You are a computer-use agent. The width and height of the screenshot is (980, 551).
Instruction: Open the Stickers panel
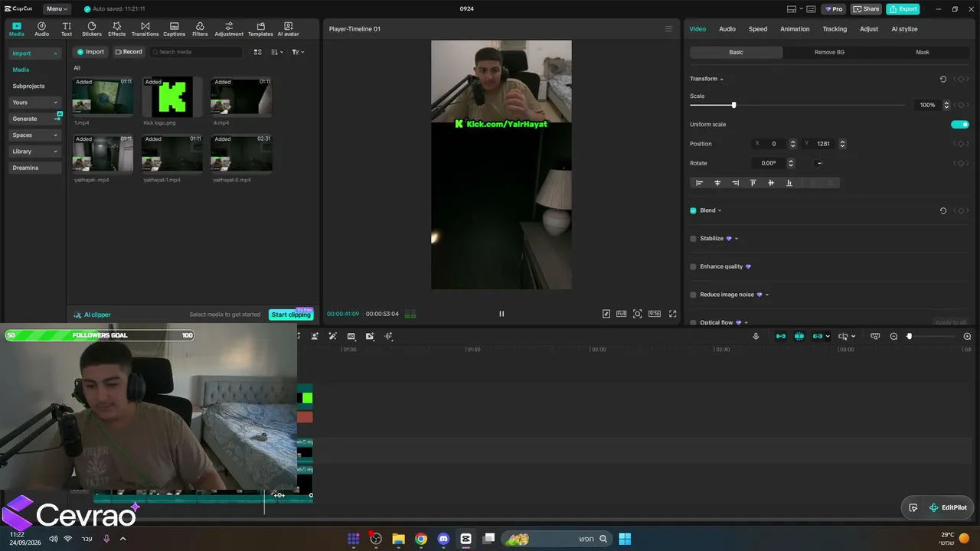92,29
